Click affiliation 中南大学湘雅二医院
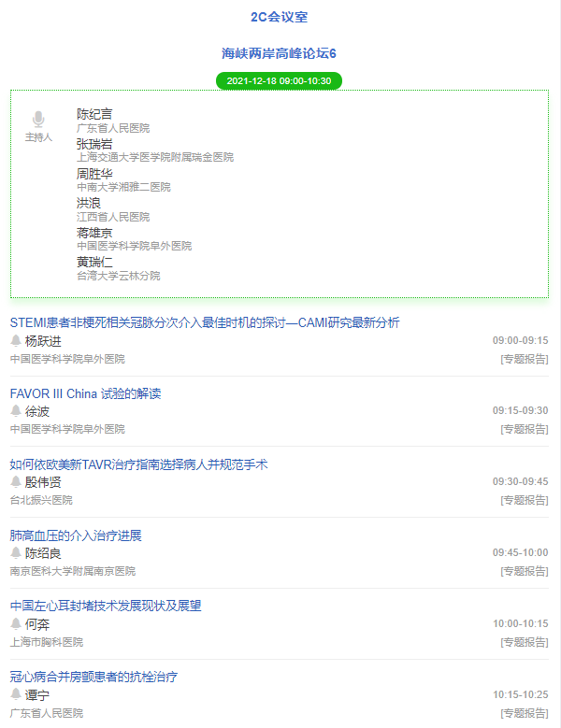Screen dimensions: 561x728 (123, 187)
